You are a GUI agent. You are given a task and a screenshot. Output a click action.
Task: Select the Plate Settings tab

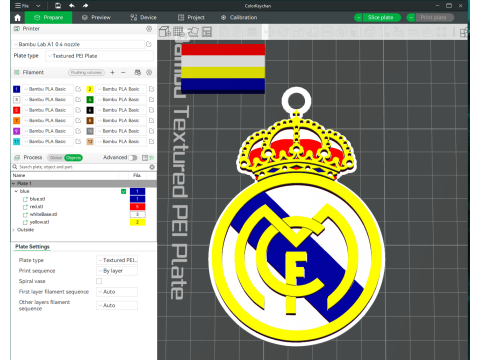tap(32, 247)
